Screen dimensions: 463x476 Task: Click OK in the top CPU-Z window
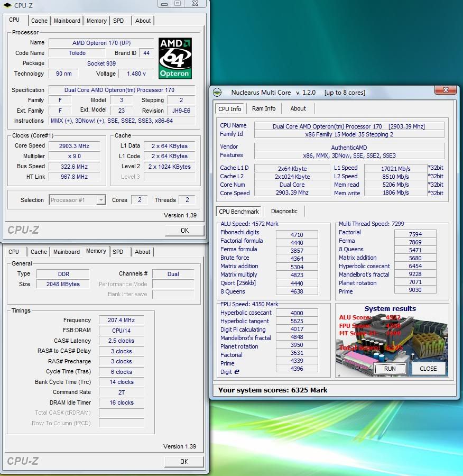tap(184, 231)
